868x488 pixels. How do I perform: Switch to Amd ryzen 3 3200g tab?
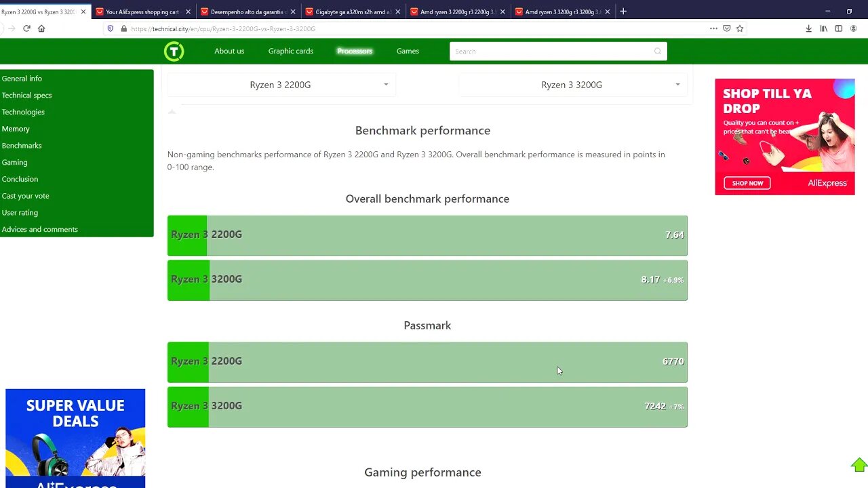point(563,12)
